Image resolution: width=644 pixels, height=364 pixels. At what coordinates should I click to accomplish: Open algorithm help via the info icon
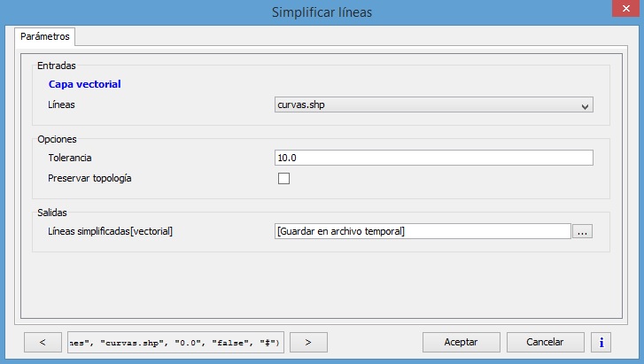tap(601, 342)
